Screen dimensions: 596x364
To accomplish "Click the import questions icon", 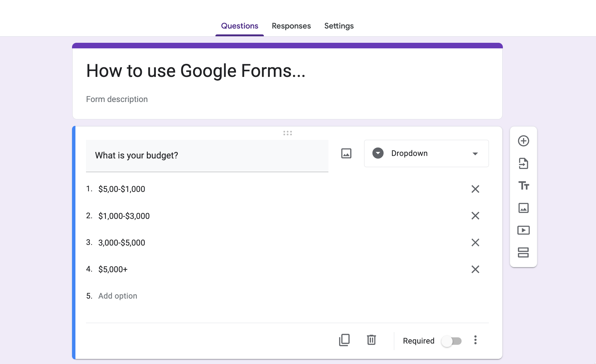I will click(523, 163).
